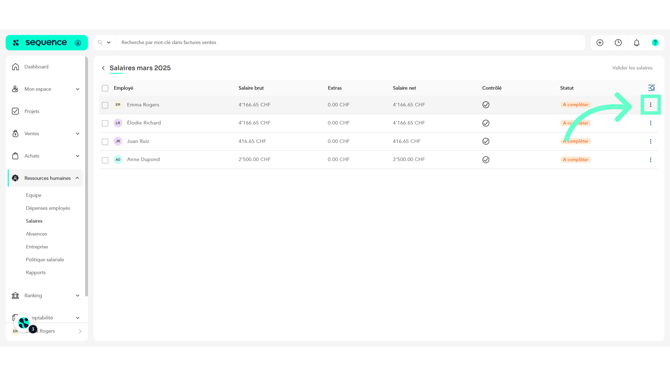Open the help question mark icon
Screen dimensions: 670x376
[655, 42]
